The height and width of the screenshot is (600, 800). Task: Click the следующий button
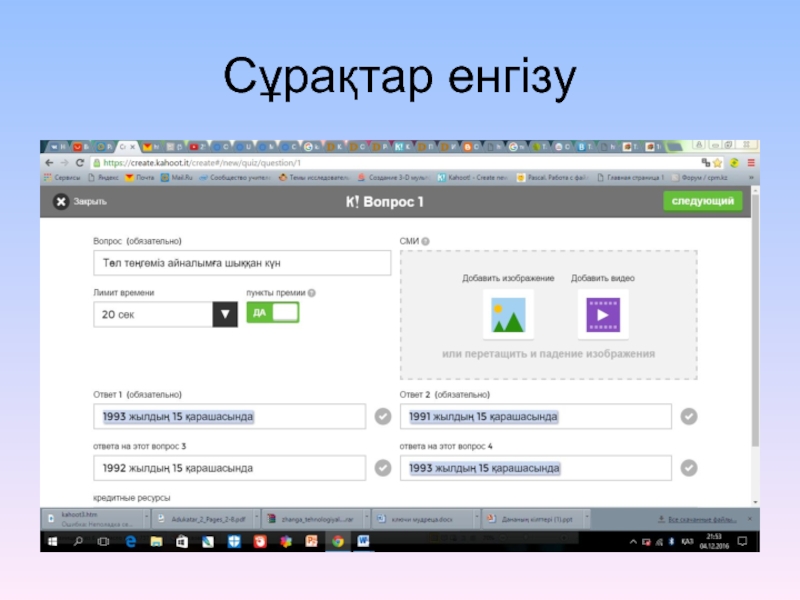point(703,201)
